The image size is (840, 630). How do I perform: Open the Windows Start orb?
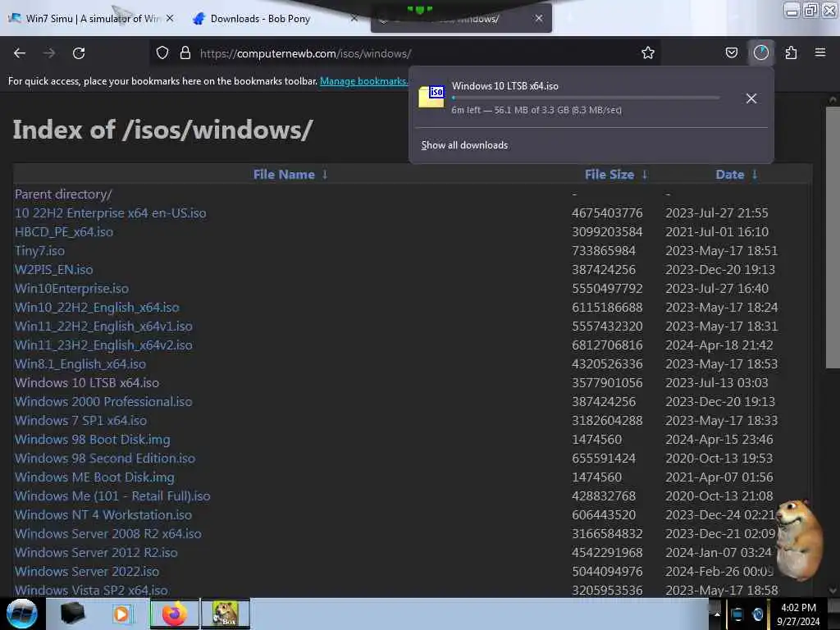pyautogui.click(x=22, y=614)
